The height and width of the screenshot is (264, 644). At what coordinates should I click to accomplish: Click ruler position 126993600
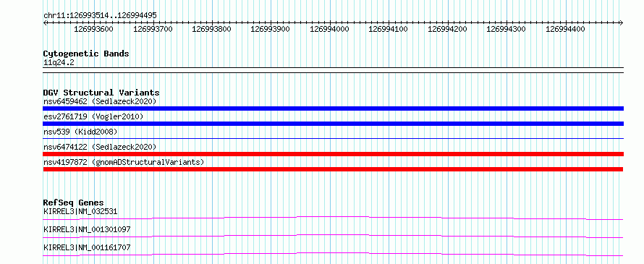(x=93, y=29)
